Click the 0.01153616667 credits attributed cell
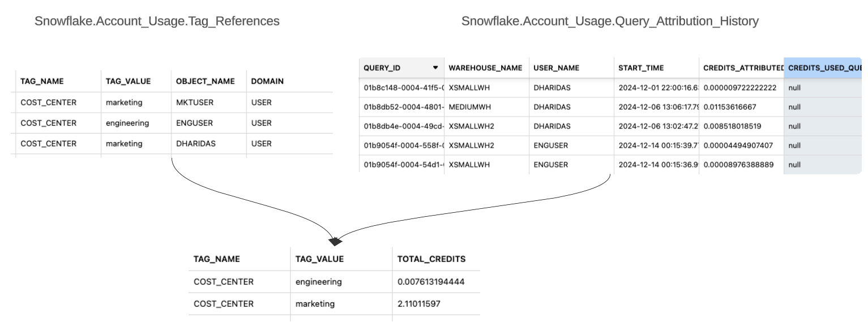868x322 pixels. point(729,107)
